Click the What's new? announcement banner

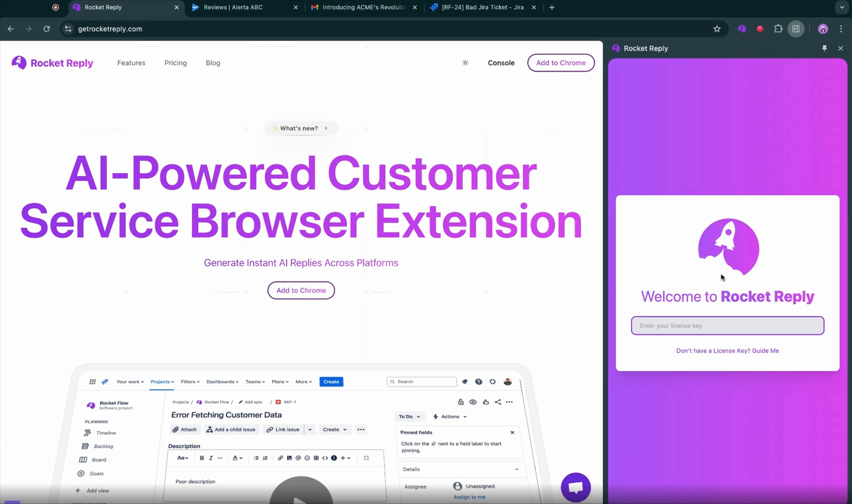point(300,128)
